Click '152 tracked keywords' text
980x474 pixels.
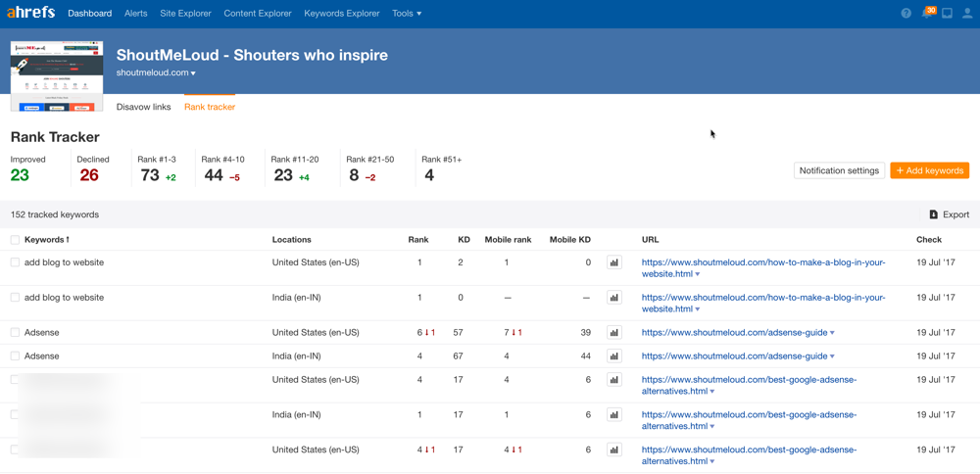point(54,214)
